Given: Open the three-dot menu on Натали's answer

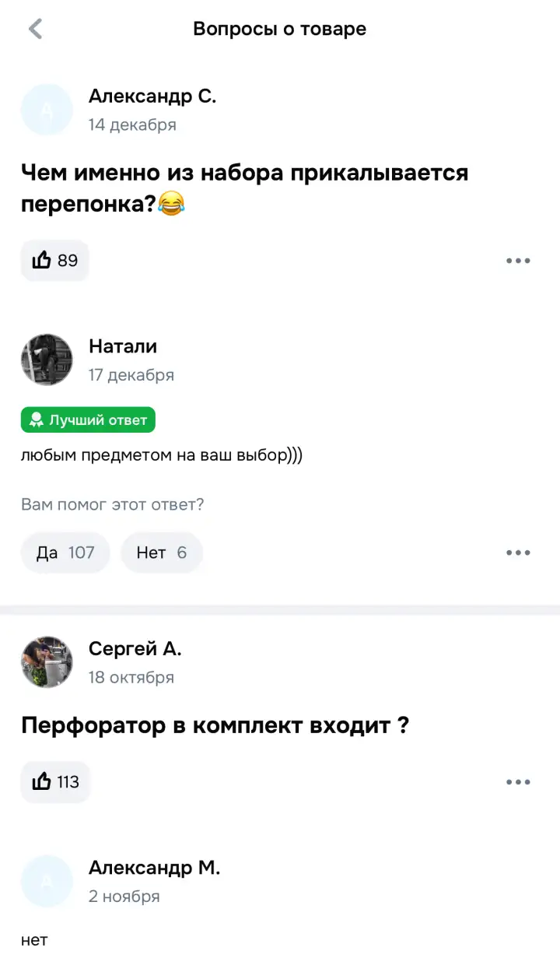Looking at the screenshot, I should pos(517,553).
